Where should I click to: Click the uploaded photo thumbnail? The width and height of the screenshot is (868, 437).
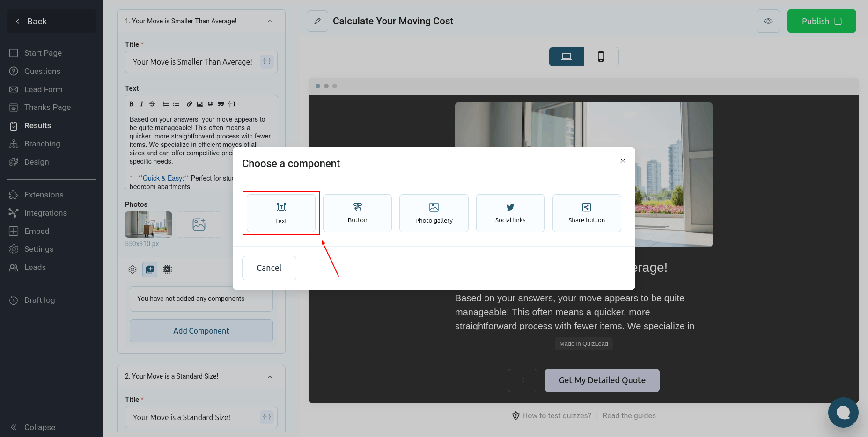[148, 225]
